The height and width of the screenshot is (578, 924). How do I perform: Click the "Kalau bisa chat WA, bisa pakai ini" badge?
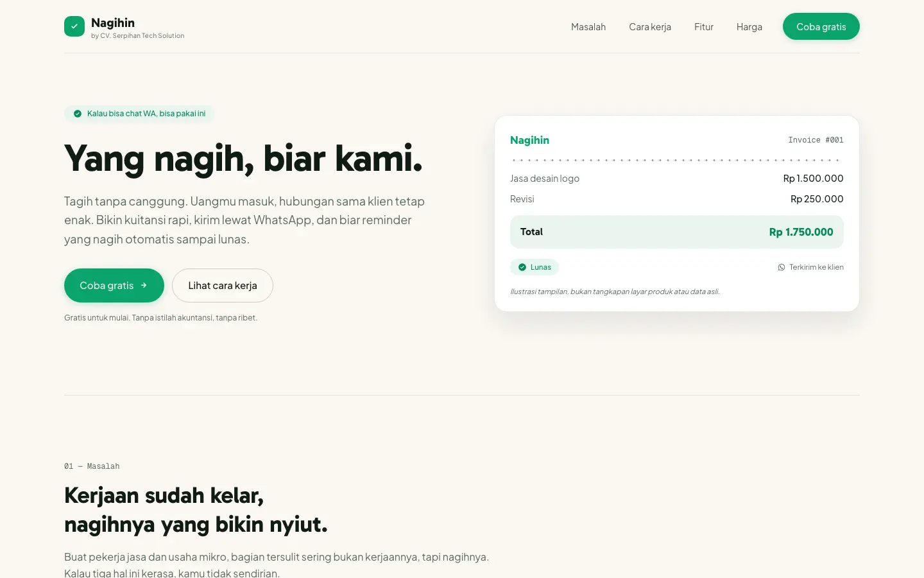tap(139, 114)
